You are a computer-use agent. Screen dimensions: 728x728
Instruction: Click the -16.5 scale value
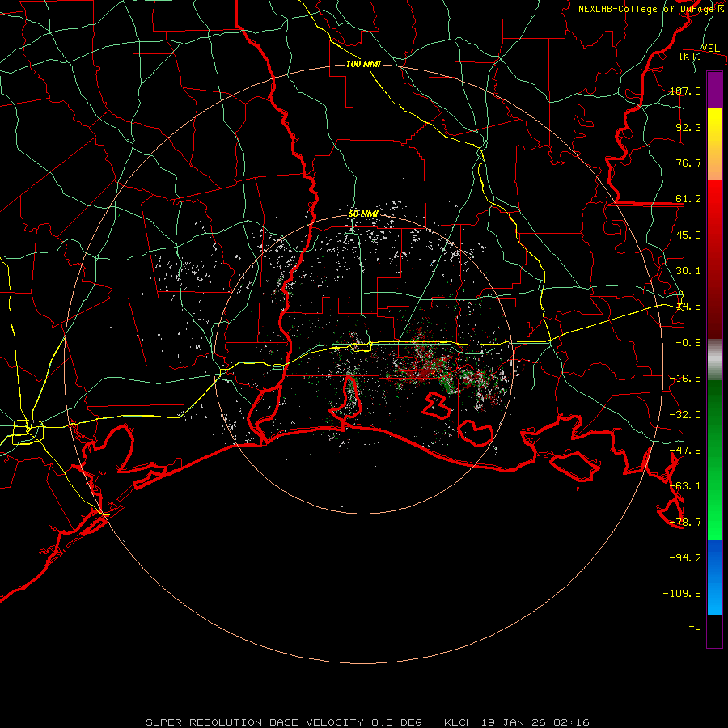[x=685, y=379]
